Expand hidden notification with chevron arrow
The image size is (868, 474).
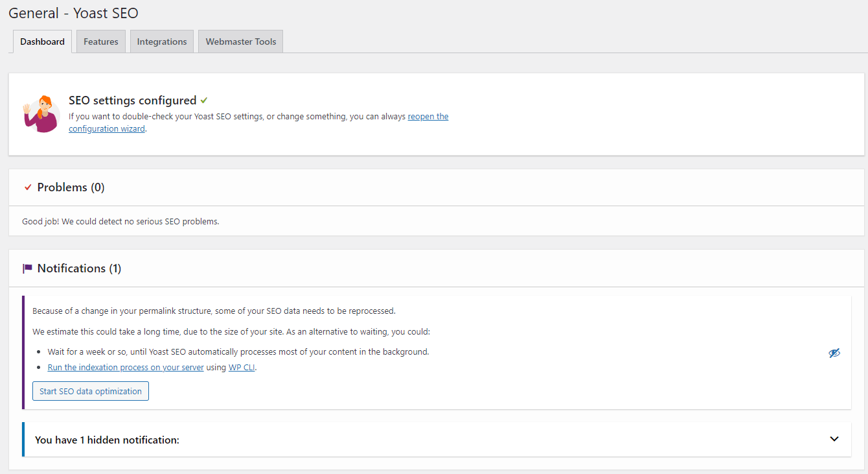(x=834, y=439)
